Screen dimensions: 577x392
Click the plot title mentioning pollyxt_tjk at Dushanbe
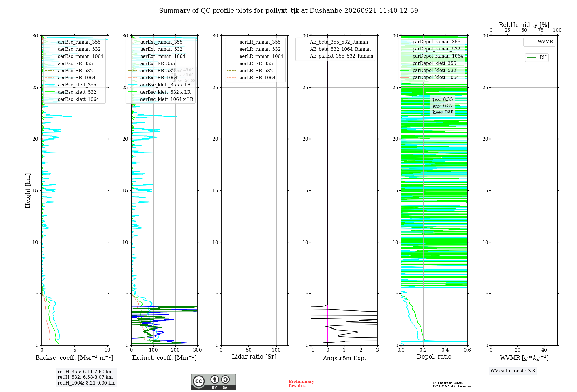pos(288,11)
